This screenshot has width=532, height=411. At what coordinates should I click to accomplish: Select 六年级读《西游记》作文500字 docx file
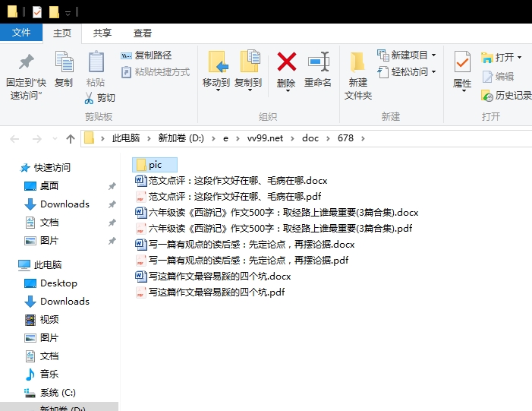pos(277,213)
